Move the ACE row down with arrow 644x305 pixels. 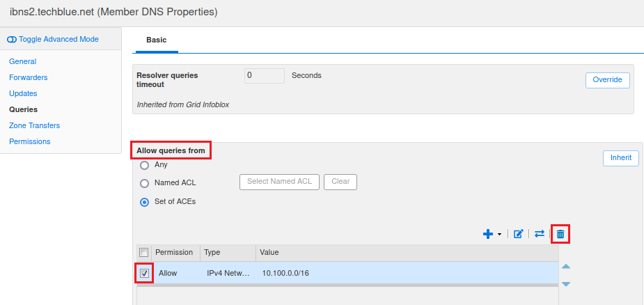[566, 283]
